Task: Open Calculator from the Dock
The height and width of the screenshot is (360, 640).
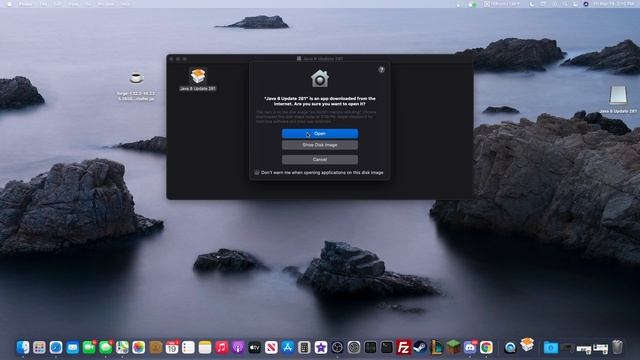Action: click(x=304, y=347)
